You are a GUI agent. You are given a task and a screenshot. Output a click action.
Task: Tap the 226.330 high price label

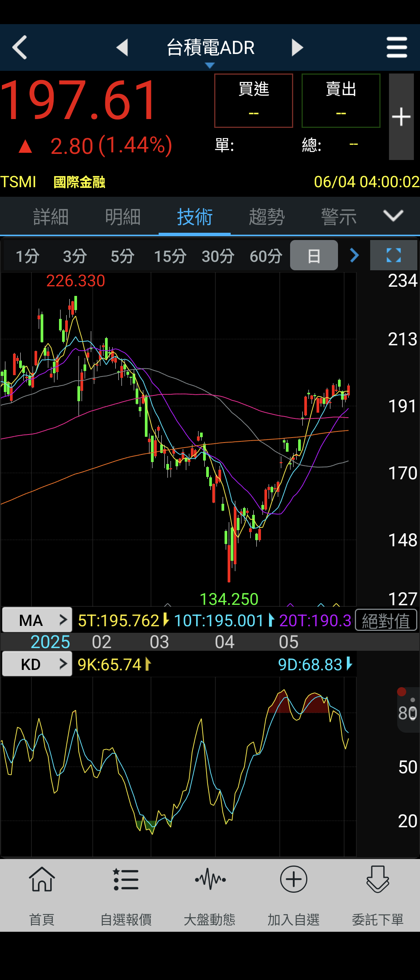pos(75,281)
